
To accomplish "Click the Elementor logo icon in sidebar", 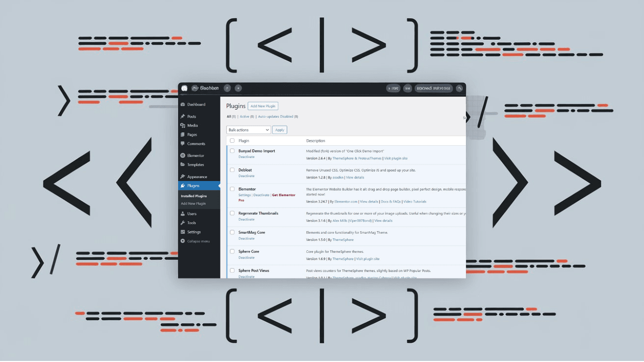I will (x=184, y=155).
